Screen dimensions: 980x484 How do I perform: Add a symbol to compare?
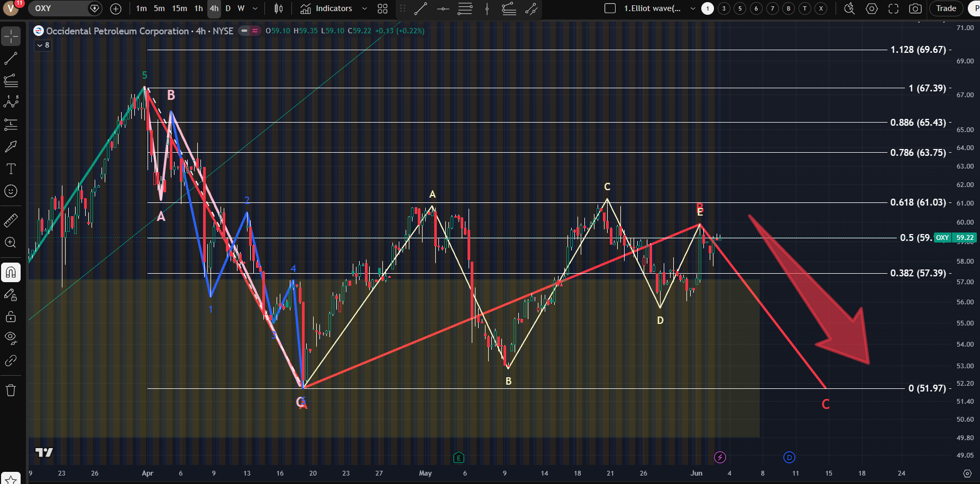pyautogui.click(x=116, y=8)
